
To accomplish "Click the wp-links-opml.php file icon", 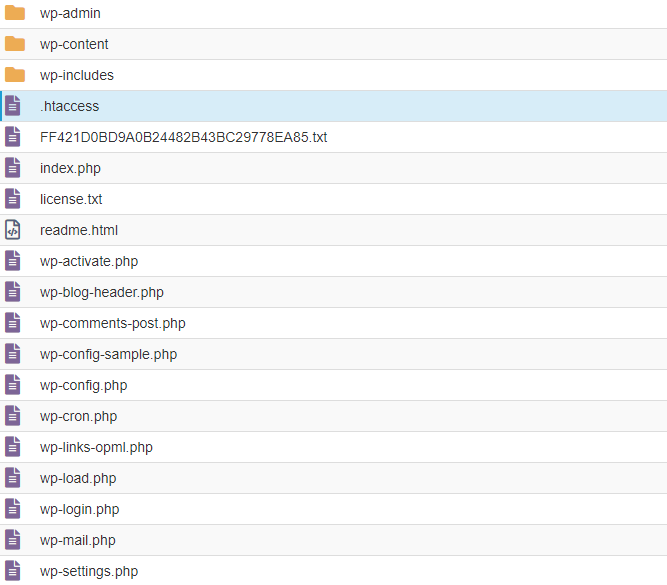I will 13,447.
